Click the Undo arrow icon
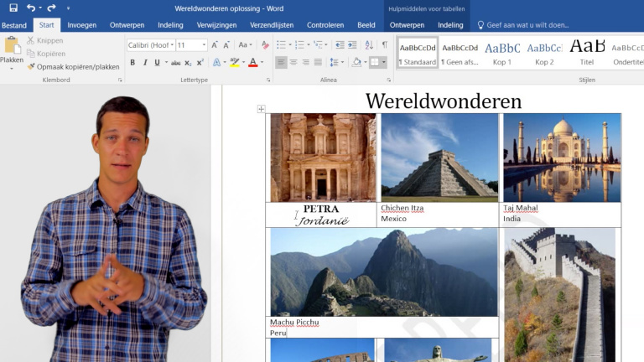This screenshot has width=644, height=362. point(31,8)
